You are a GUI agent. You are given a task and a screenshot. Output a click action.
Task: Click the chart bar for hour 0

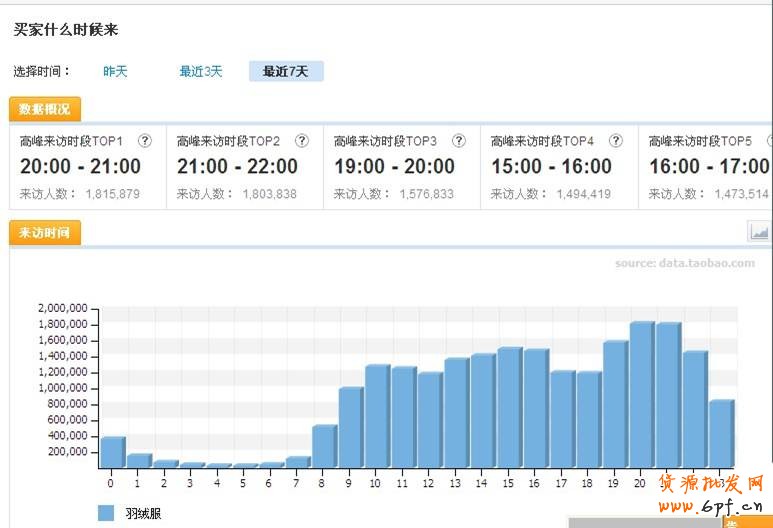coord(111,452)
